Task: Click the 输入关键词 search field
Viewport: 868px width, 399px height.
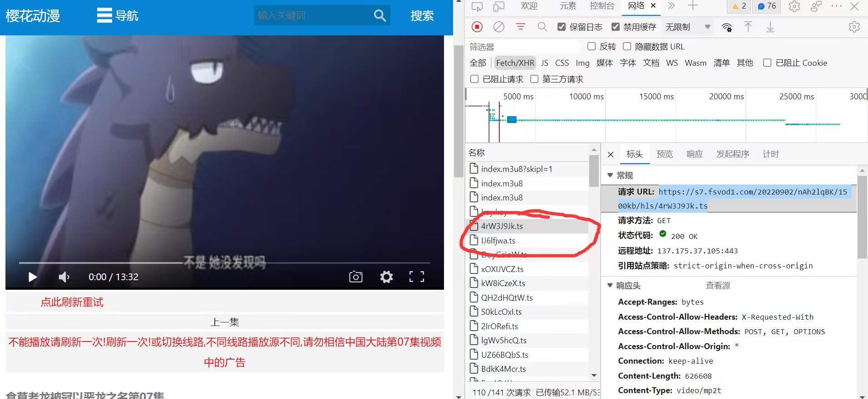Action: tap(313, 16)
